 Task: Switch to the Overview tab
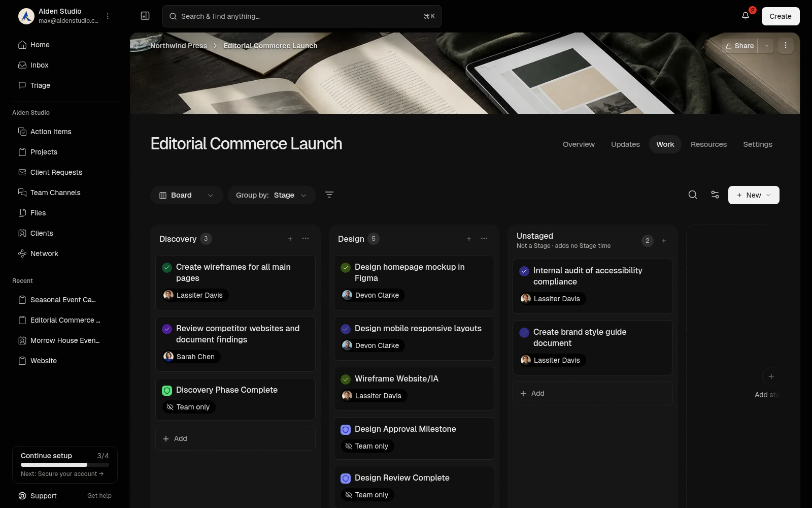tap(579, 144)
